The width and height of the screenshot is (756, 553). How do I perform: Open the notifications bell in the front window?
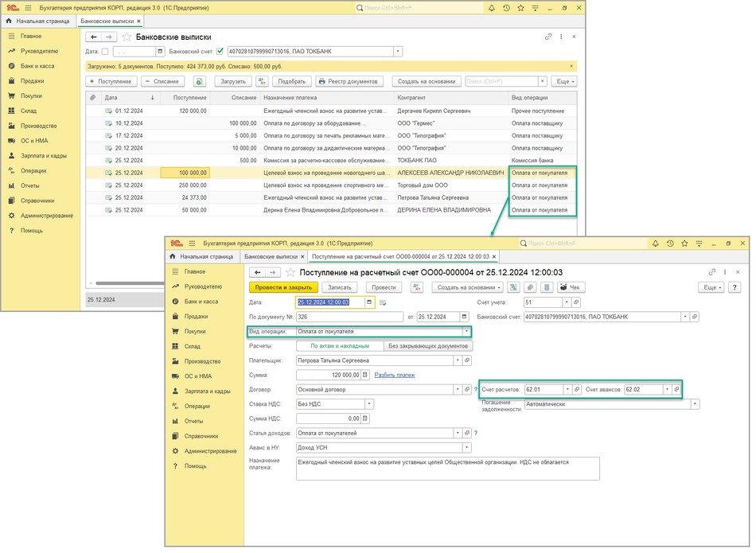click(656, 243)
